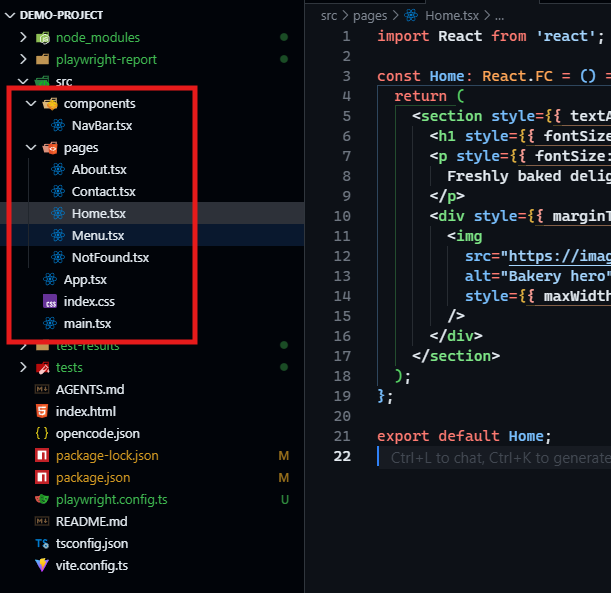Viewport: 611px width, 593px height.
Task: Click the node_modules folder icon
Action: pos(42,38)
